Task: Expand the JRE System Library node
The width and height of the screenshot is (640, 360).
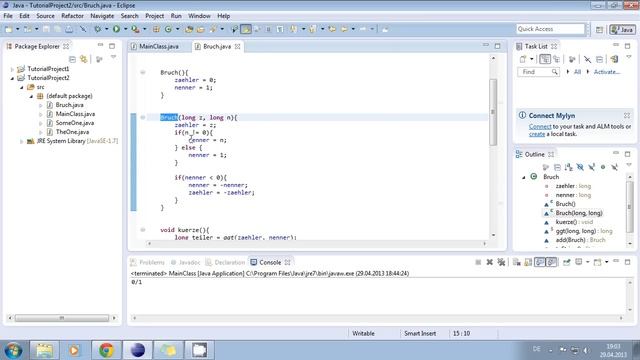Action: 22,141
